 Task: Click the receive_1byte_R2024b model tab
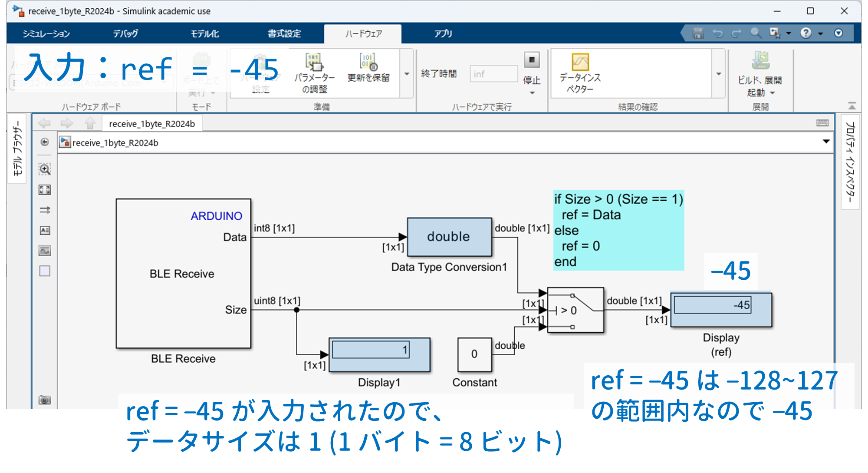(x=152, y=124)
